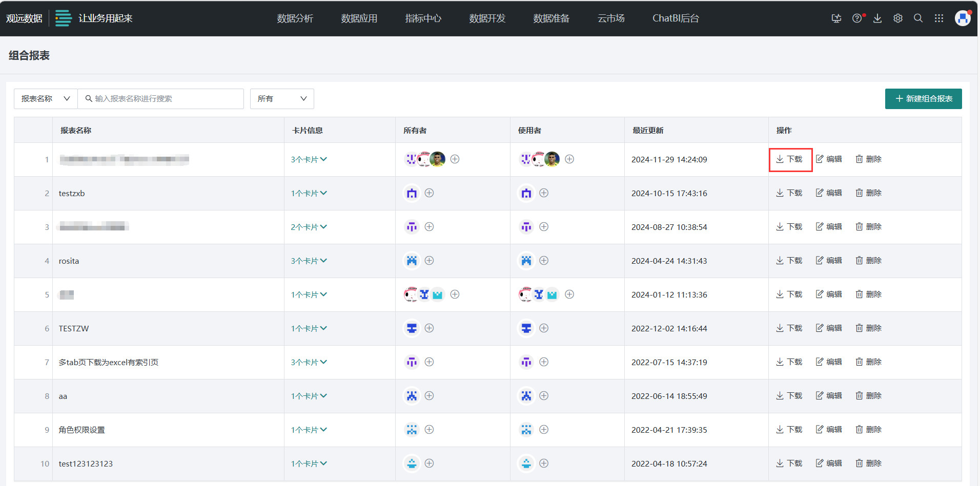Open the app grid icon near the avatar

point(939,18)
